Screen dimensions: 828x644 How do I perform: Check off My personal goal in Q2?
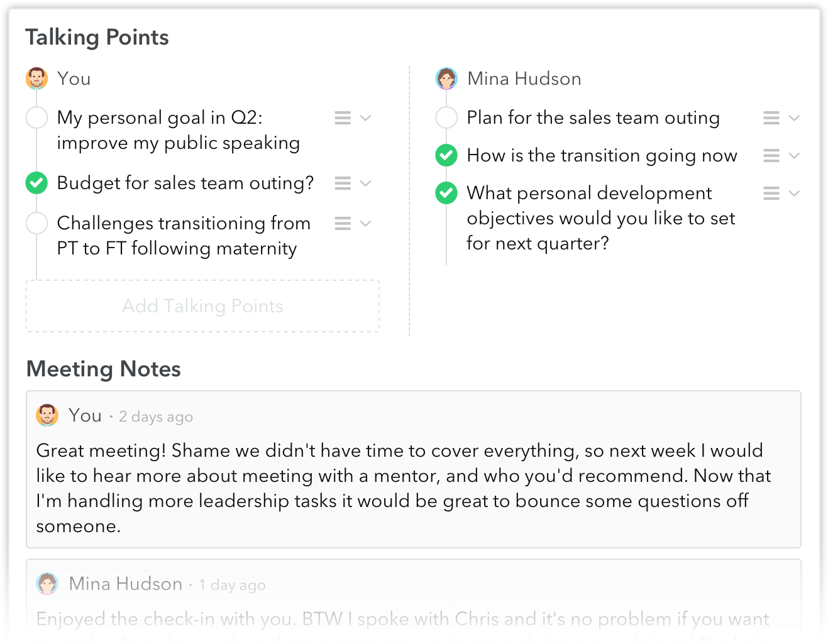(x=37, y=118)
